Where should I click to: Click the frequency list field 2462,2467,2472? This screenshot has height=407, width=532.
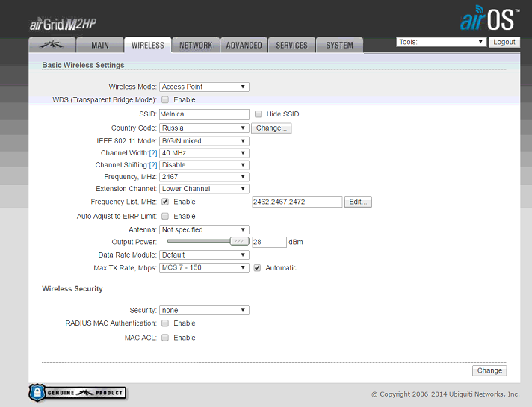297,202
